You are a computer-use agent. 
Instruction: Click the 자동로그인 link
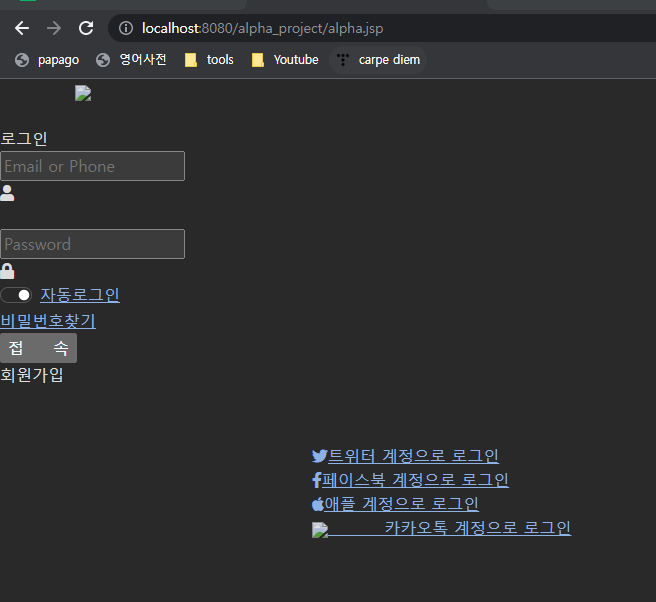[x=80, y=295]
